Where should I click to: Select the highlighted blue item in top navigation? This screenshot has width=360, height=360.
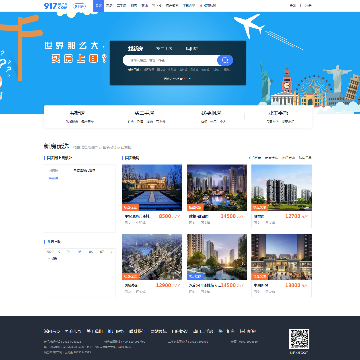[x=98, y=6]
